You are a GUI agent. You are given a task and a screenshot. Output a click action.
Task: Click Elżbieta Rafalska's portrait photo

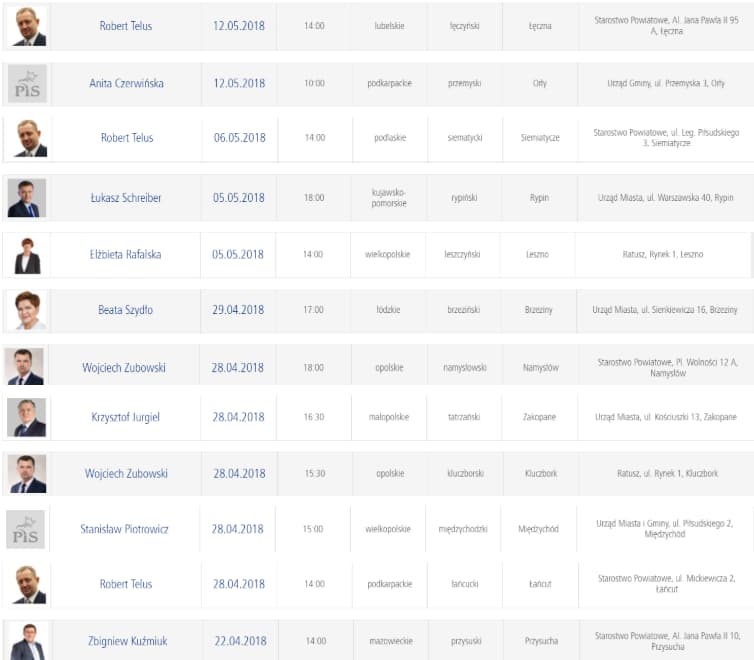[x=26, y=255]
